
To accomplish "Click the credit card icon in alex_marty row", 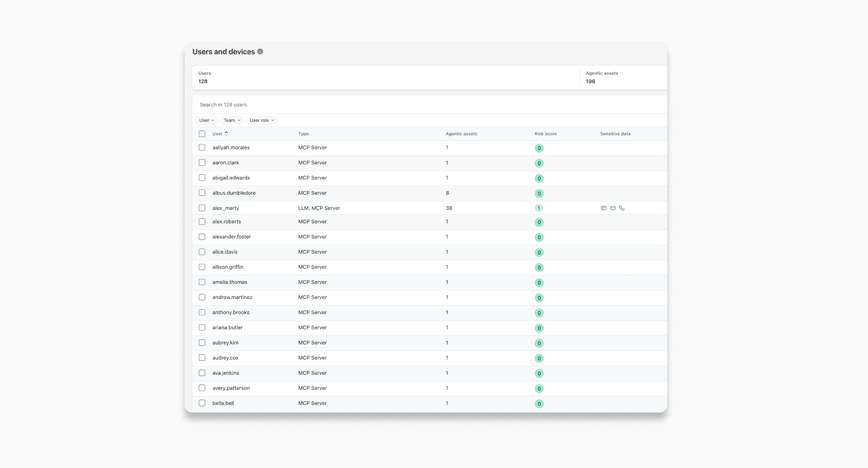I will [x=604, y=208].
